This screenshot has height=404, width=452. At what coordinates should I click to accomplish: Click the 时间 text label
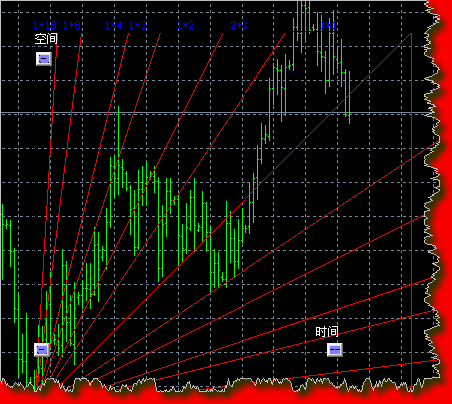point(327,332)
